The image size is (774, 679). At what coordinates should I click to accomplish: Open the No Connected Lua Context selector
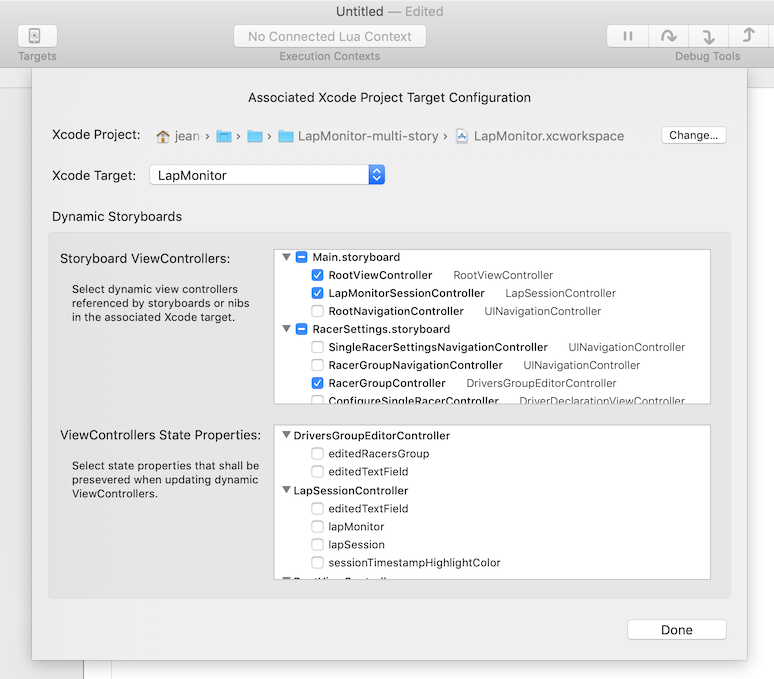[x=330, y=37]
